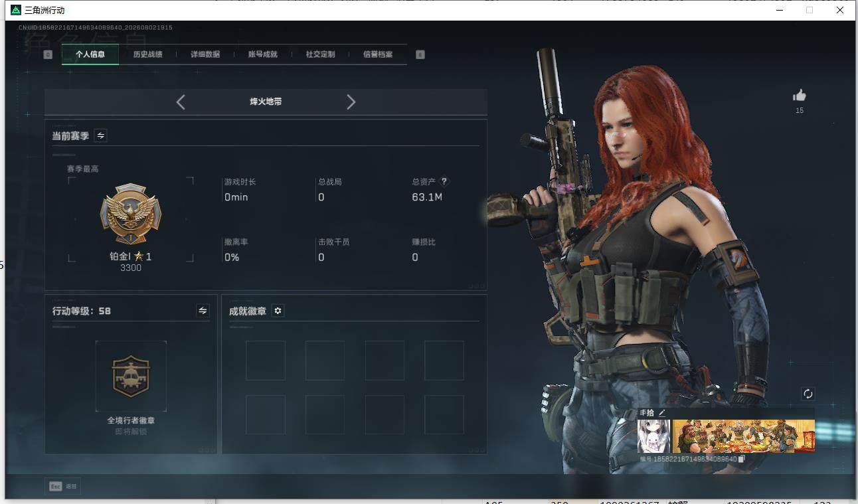Copy the account ID number icon
The height and width of the screenshot is (504, 858).
pos(742,459)
